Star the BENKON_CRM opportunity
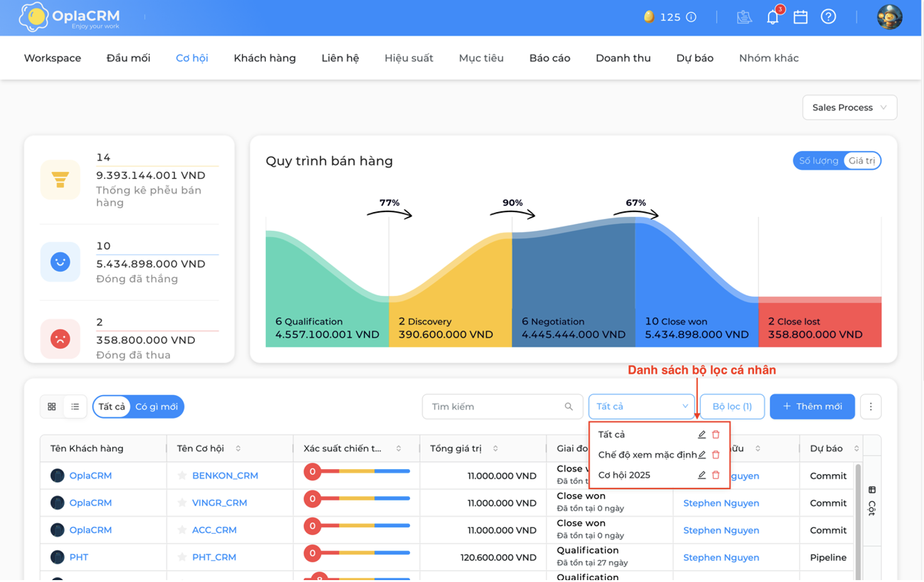Viewport: 924px width, 582px height. click(x=182, y=475)
